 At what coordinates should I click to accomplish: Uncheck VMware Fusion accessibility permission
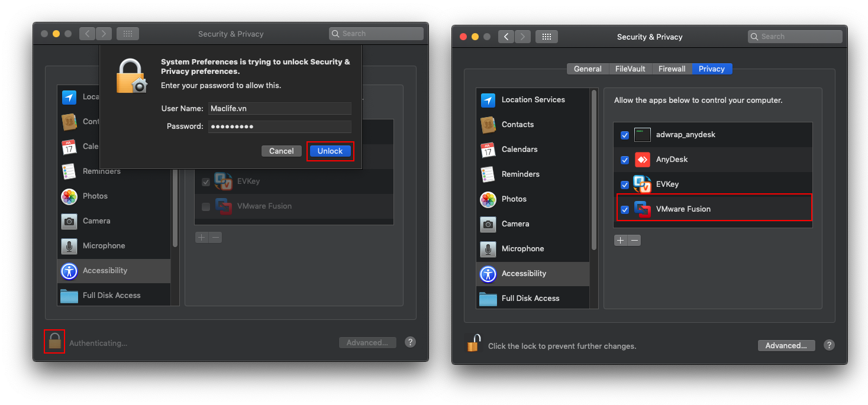[x=624, y=209]
